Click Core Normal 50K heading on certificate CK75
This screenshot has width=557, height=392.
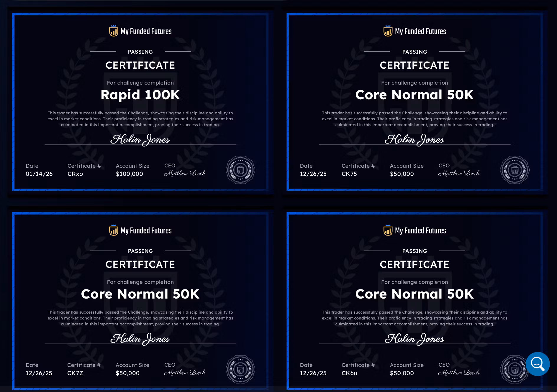tap(415, 95)
